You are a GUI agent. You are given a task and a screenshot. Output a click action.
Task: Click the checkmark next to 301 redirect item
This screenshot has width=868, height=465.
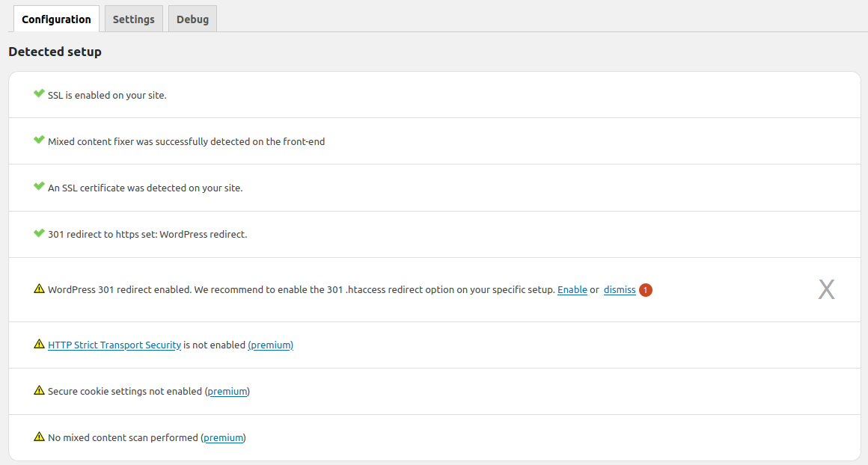38,232
